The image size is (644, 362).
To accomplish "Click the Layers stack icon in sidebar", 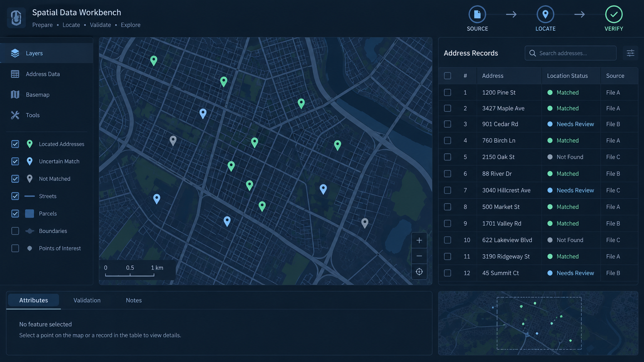I will [15, 53].
